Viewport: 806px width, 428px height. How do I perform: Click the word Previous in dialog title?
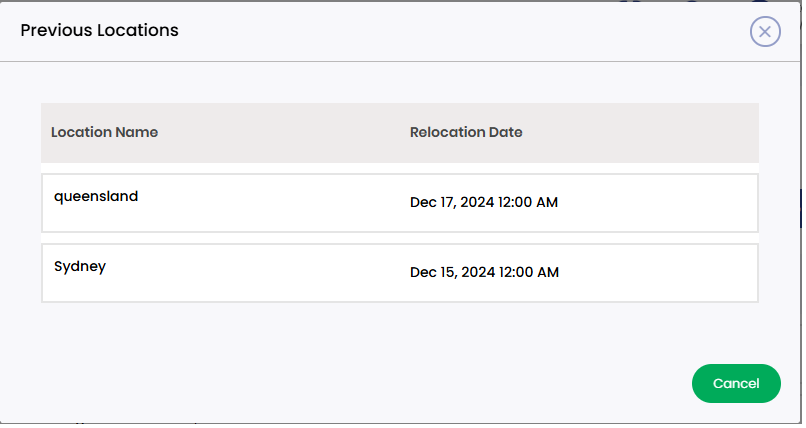coord(57,30)
